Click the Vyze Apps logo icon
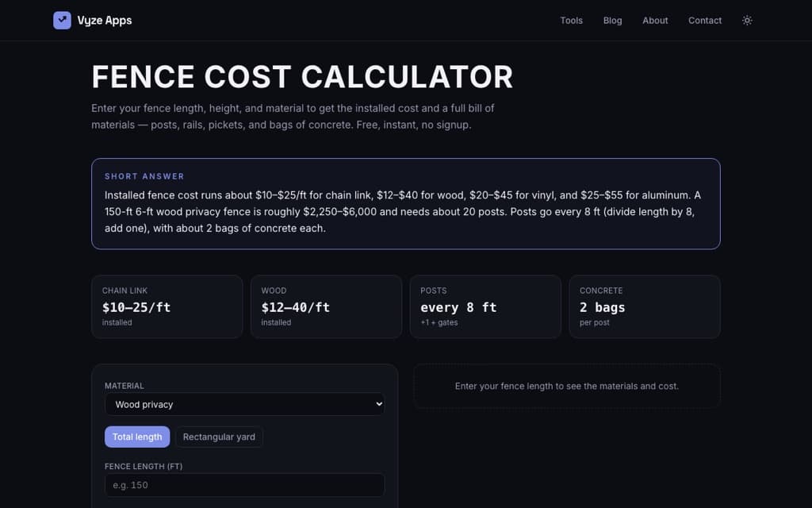812x508 pixels. pos(62,20)
